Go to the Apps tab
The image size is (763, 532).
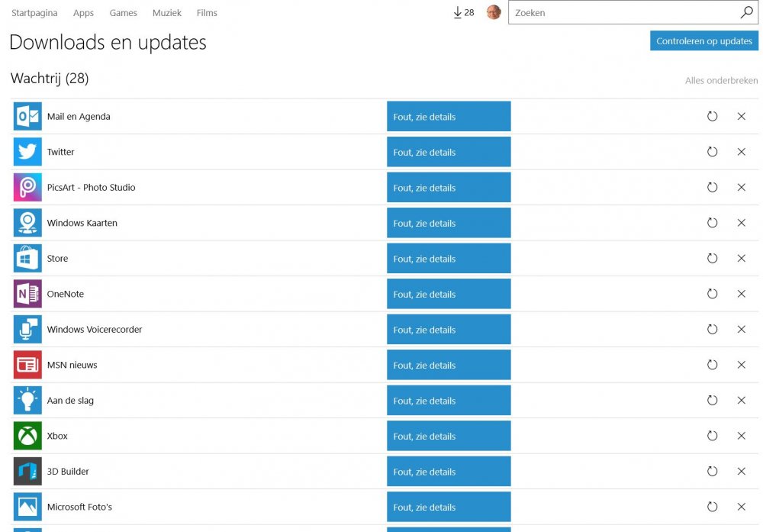point(83,13)
